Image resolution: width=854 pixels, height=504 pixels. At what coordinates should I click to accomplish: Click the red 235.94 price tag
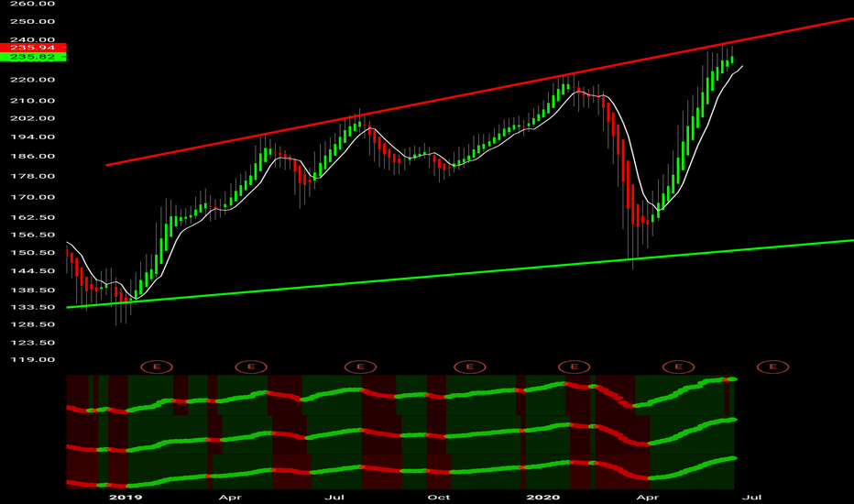point(33,48)
